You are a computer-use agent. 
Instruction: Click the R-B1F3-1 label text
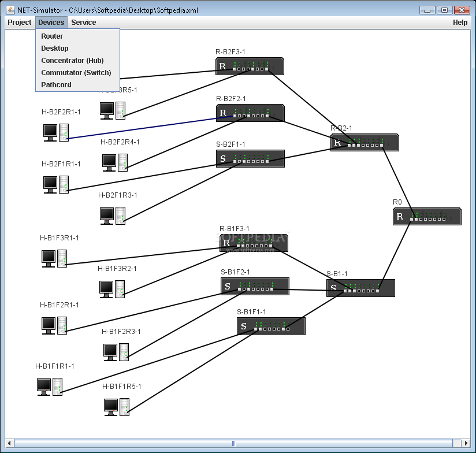point(235,229)
